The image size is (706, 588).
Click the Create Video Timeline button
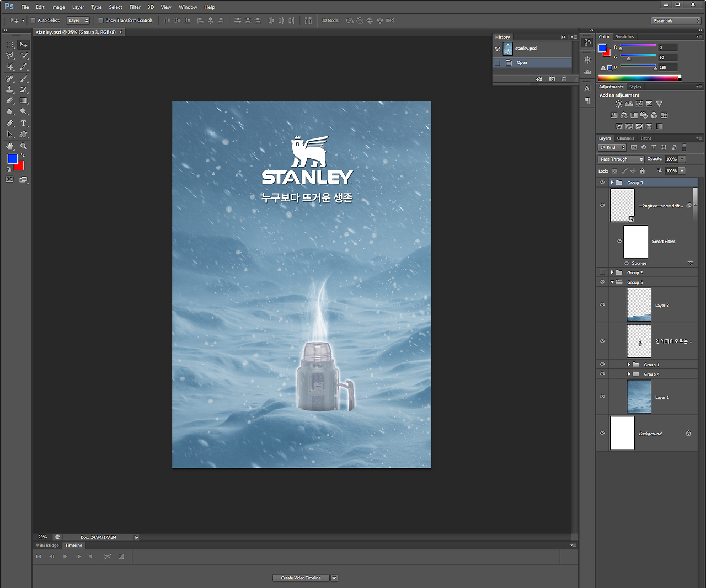(x=301, y=578)
